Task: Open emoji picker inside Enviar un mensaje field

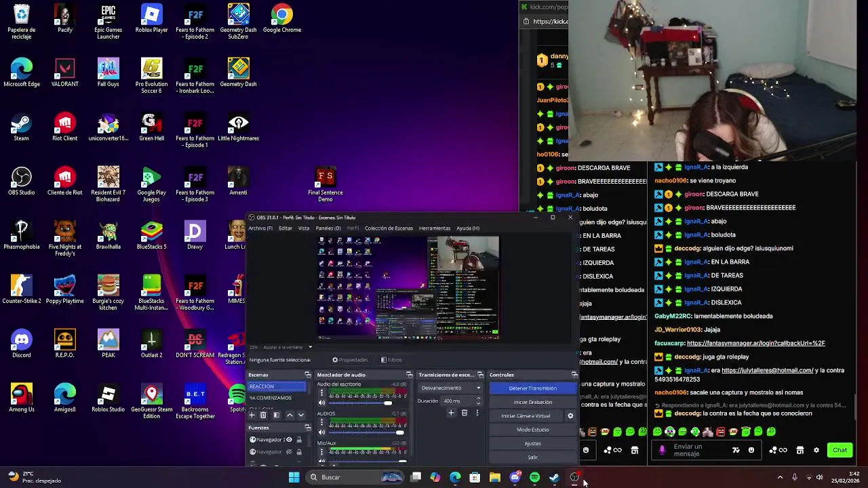Action: [751, 450]
